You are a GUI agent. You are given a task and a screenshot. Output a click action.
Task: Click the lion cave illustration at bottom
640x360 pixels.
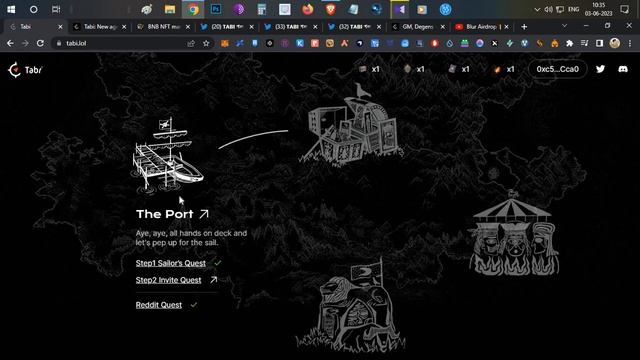point(351,304)
